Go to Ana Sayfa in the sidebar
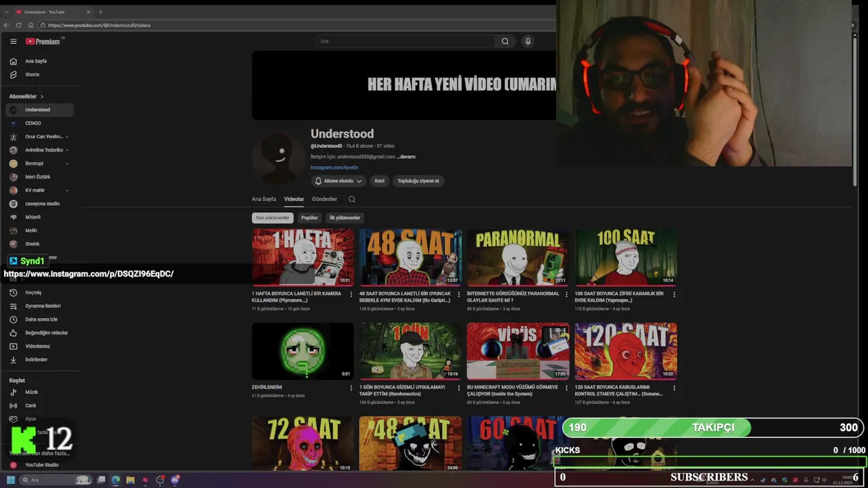 [41, 61]
